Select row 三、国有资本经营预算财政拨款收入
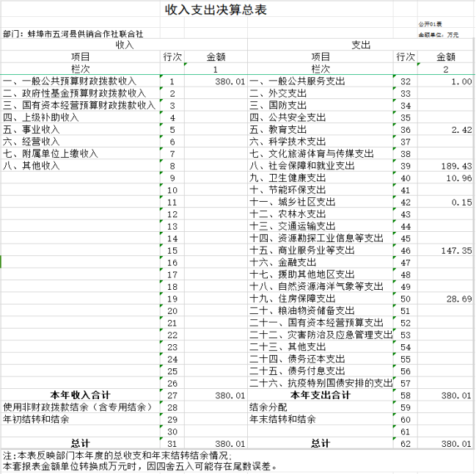The height and width of the screenshot is (474, 476). (x=79, y=106)
